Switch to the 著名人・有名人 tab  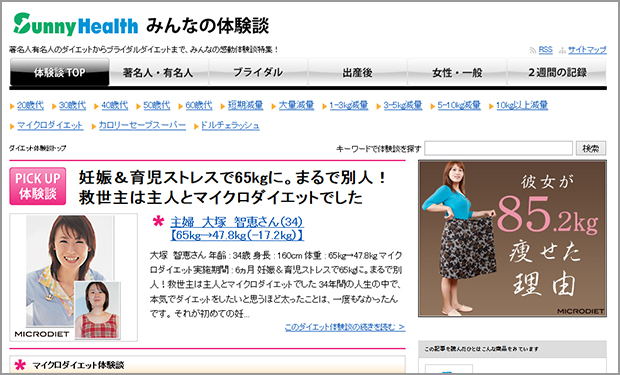159,72
